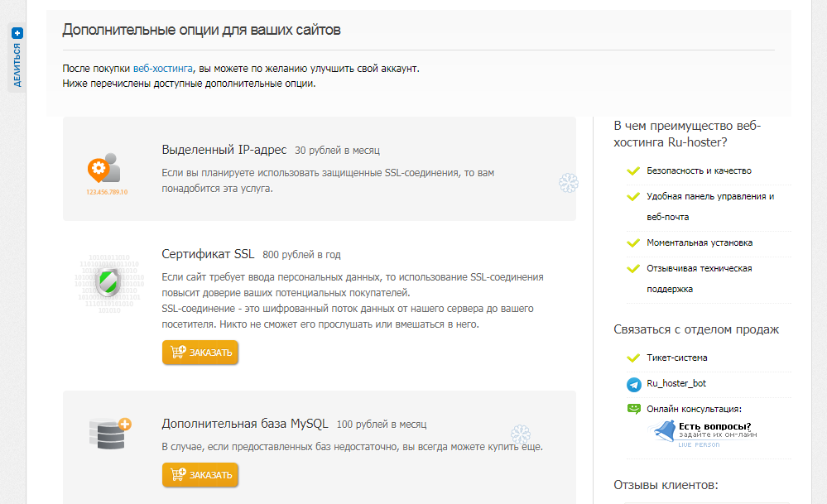
Task: Click the megaphone live person image
Action: (x=664, y=432)
